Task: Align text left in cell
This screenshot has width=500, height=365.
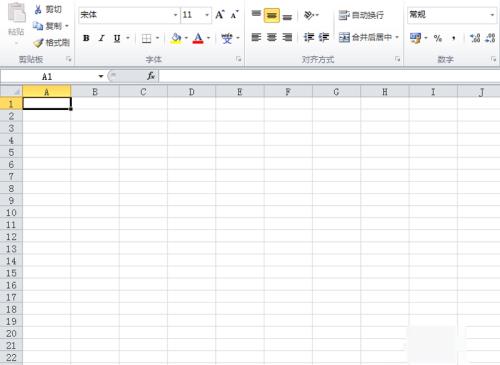Action: click(256, 37)
